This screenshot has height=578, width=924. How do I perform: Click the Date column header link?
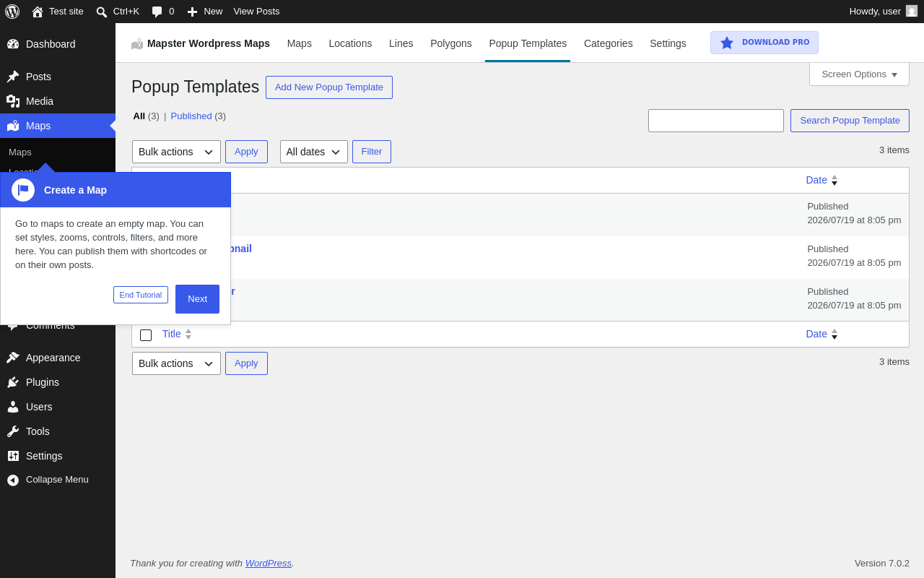(816, 180)
